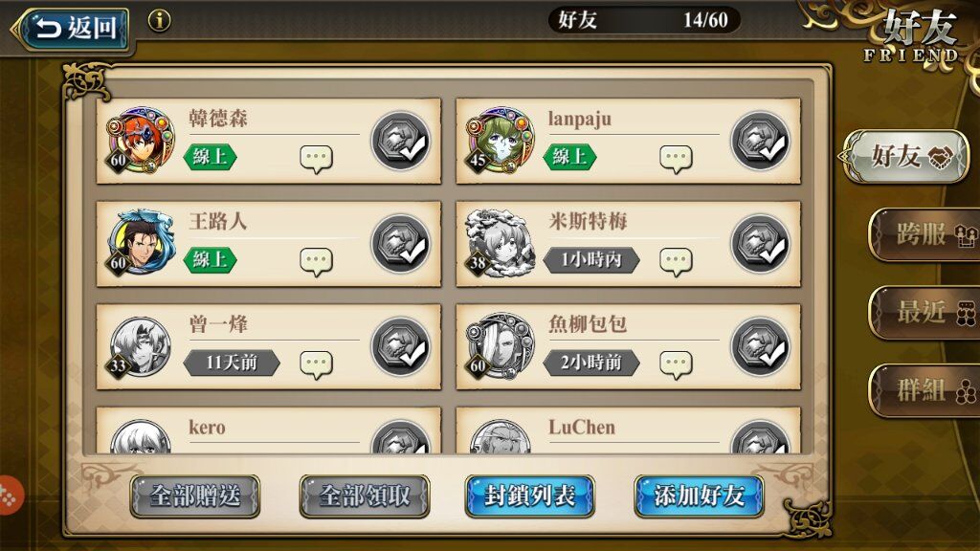Click the 返回 back button
Viewport: 980px width, 551px height.
coord(72,29)
